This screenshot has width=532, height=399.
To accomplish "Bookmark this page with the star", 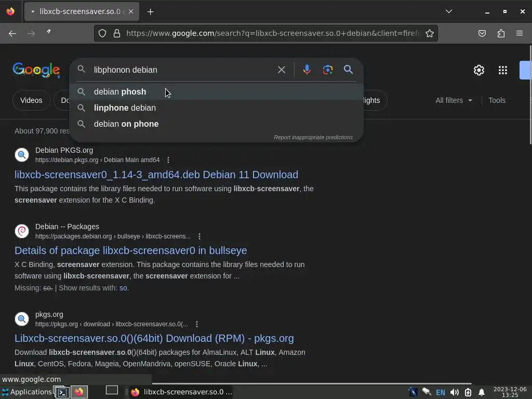I will coord(430,33).
